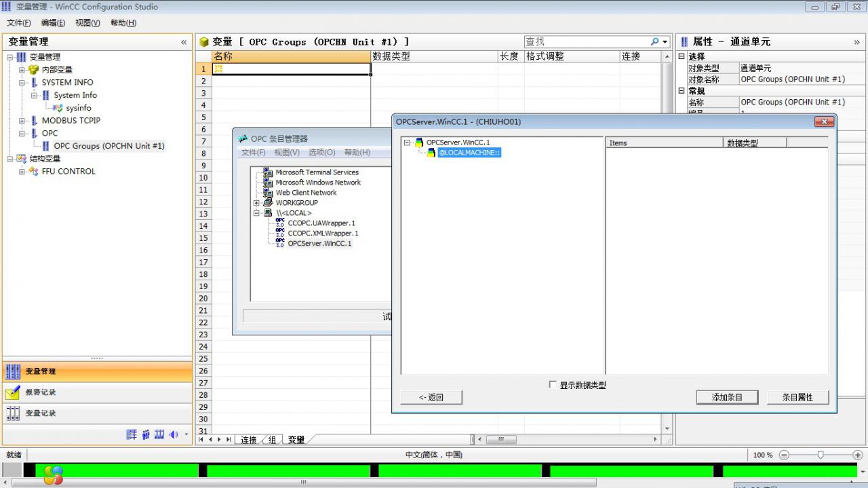
Task: Click the 添加条目 button
Action: click(727, 397)
